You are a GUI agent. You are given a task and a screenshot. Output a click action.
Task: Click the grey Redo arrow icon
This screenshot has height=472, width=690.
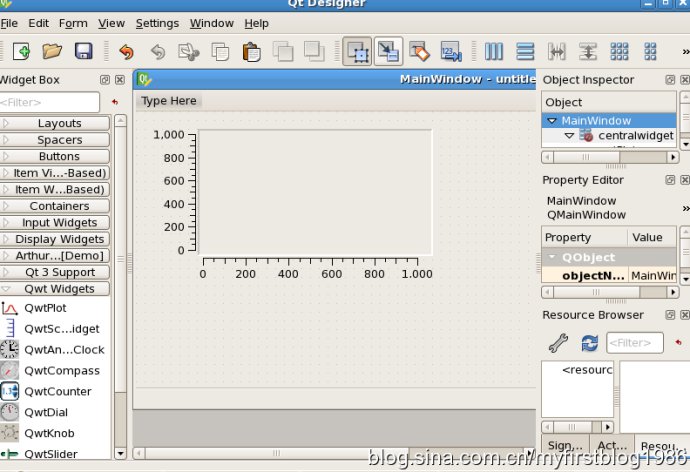pos(158,52)
